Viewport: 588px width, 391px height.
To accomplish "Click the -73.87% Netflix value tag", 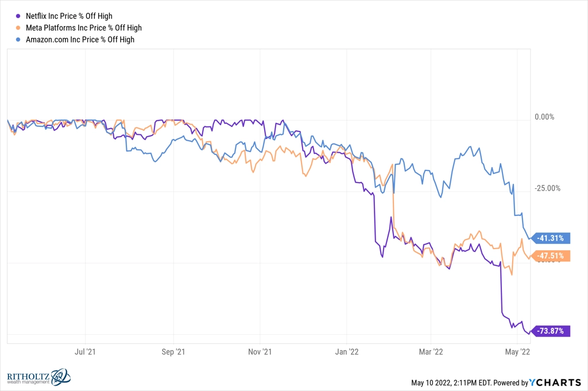I will coord(550,331).
